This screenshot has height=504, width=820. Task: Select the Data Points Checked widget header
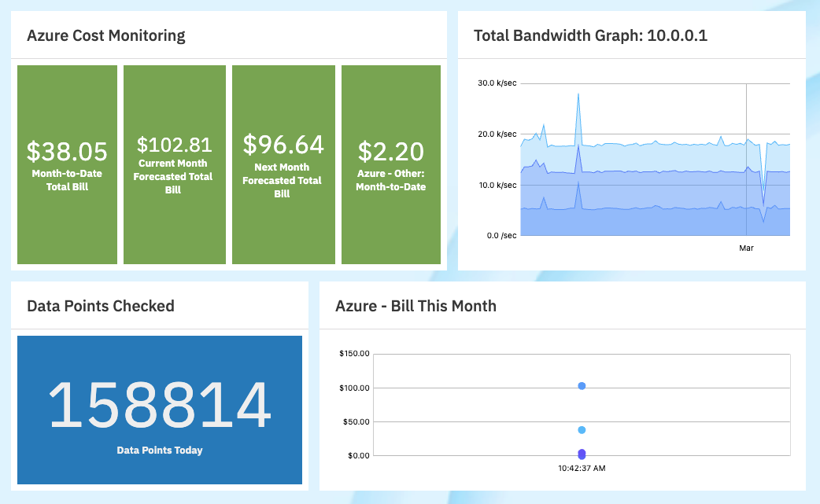coord(101,306)
